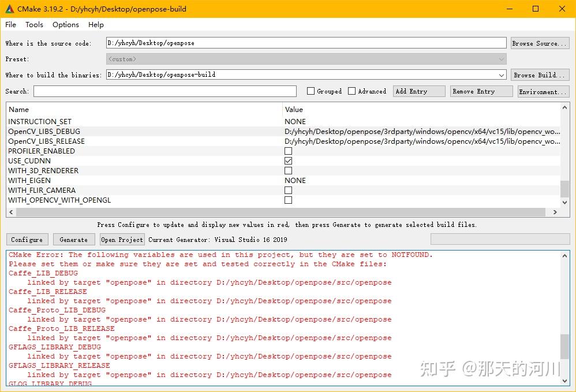Toggle WITH_3D_RENDERER checkbox
Viewport: 576px width, 392px height.
(289, 170)
